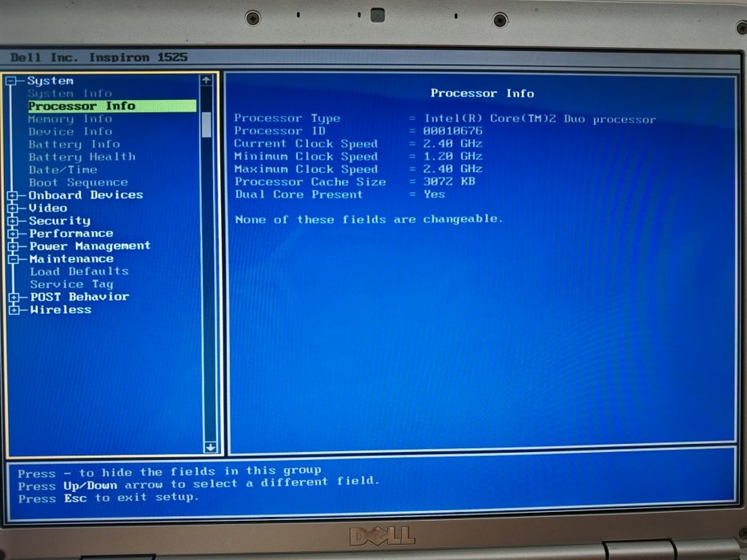The width and height of the screenshot is (747, 560).
Task: Click the Dual Core Present Yes value
Action: point(435,194)
